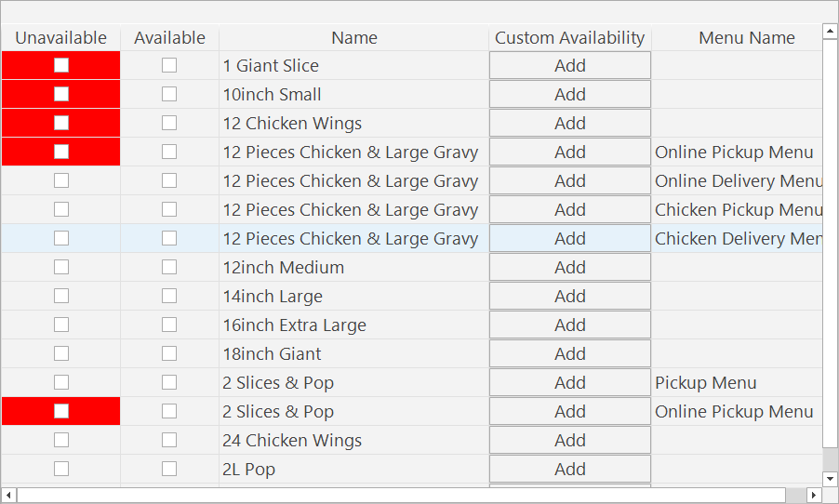This screenshot has width=839, height=504.
Task: Mark 10inch Small as Available
Action: pyautogui.click(x=169, y=94)
